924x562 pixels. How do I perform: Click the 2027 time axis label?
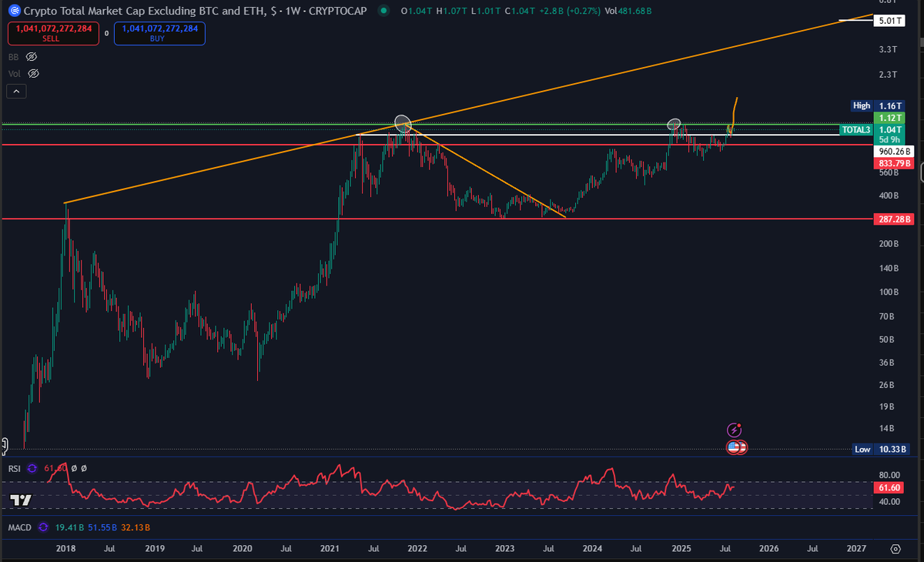(x=855, y=549)
